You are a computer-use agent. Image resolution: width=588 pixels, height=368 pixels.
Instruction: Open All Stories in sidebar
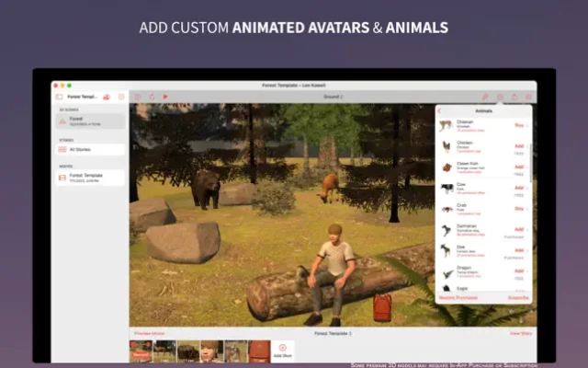91,149
